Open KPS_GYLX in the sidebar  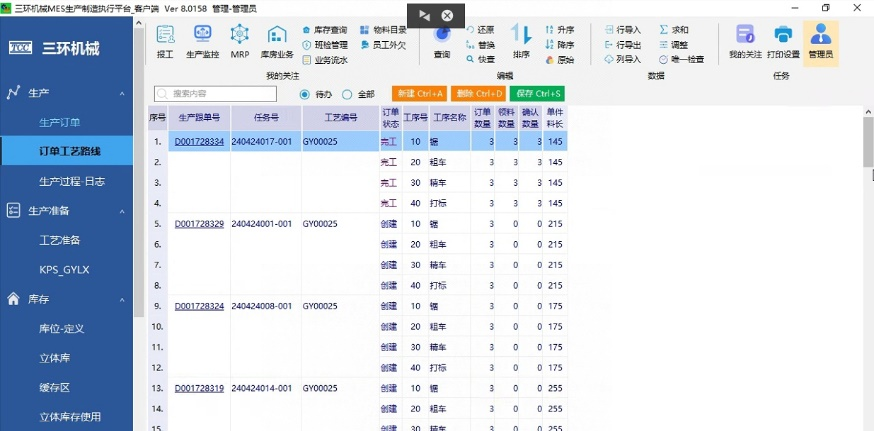(64, 270)
